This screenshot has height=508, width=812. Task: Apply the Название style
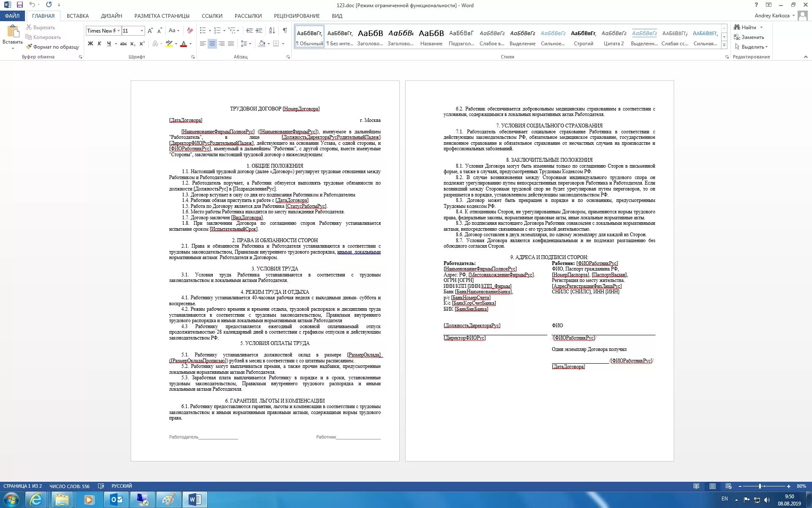(x=431, y=37)
